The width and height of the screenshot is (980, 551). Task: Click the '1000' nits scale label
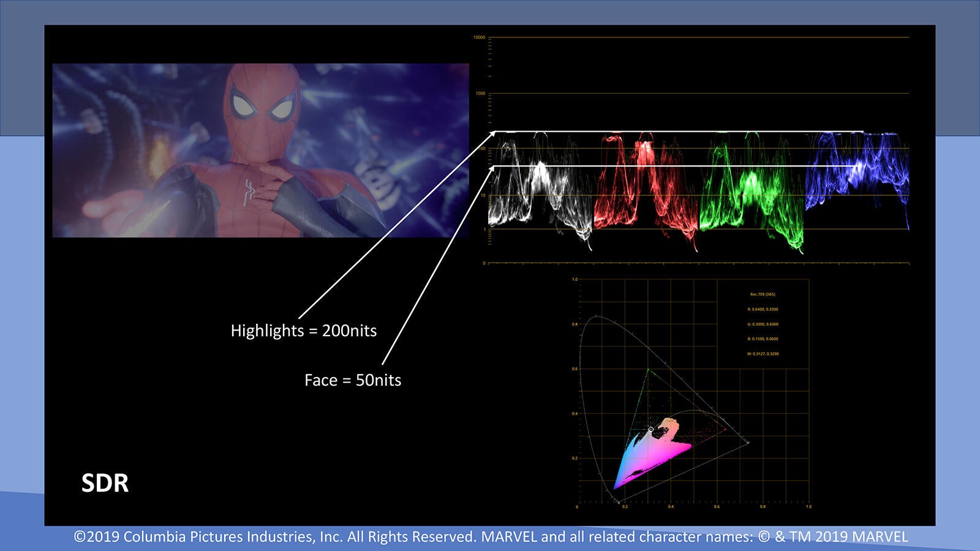click(x=480, y=94)
